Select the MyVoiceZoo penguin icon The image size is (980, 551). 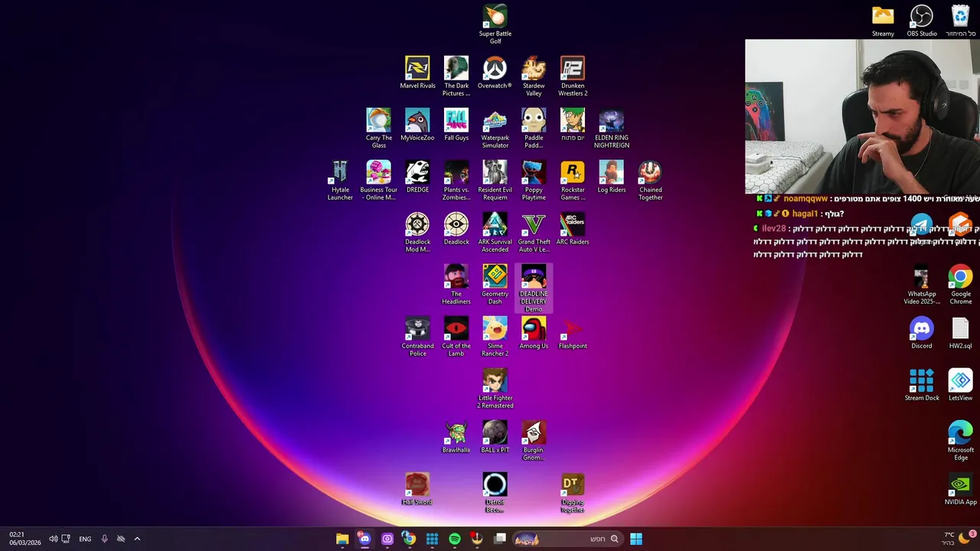417,125
